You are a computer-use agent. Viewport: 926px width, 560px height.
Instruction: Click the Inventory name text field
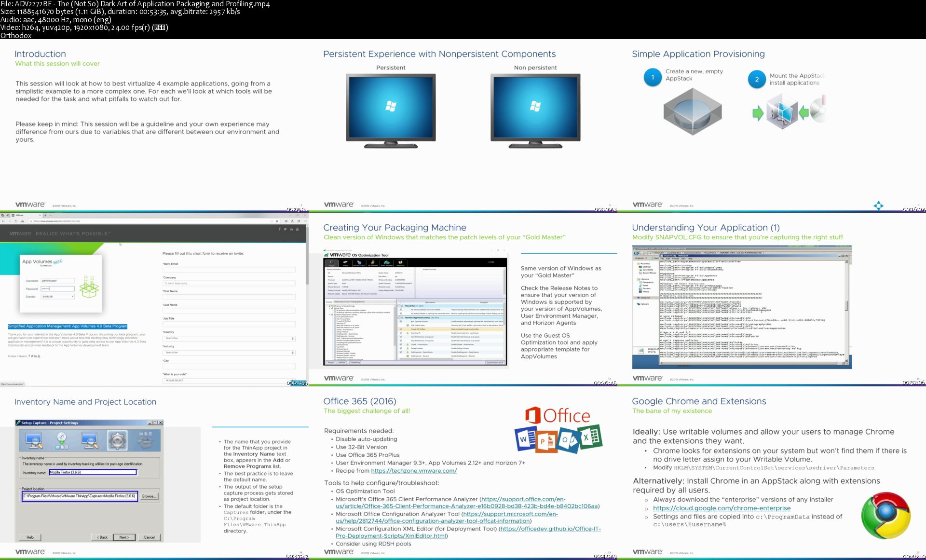coord(93,473)
